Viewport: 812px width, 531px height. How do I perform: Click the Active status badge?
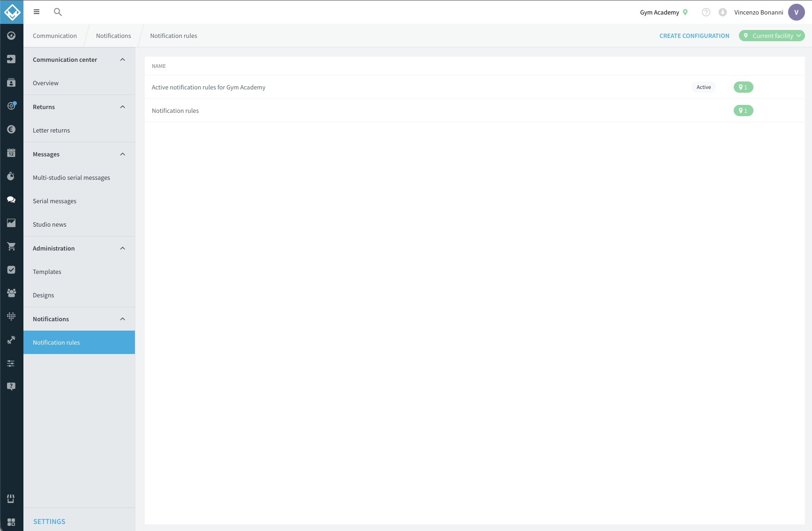[703, 87]
